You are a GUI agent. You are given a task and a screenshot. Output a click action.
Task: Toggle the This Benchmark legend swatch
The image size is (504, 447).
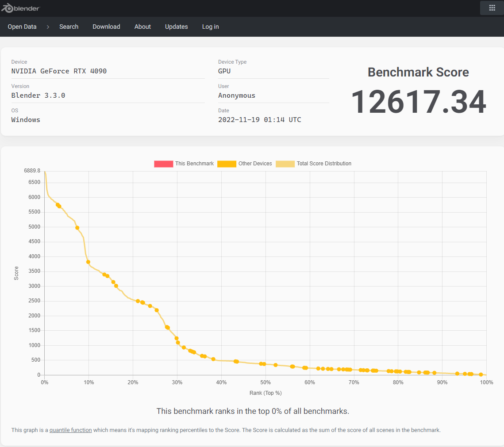pos(164,164)
